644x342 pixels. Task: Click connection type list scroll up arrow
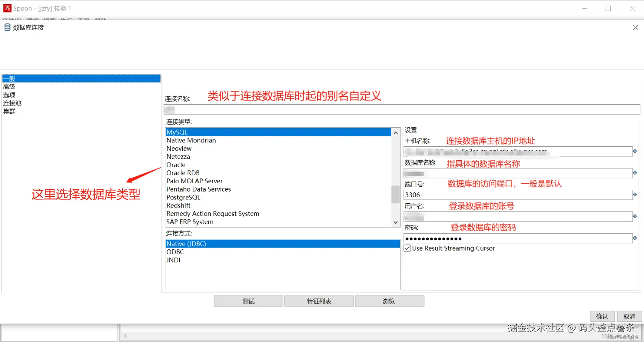coord(396,133)
